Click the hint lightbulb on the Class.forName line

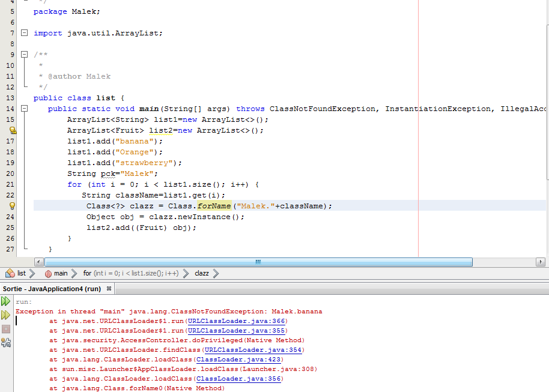(x=12, y=206)
